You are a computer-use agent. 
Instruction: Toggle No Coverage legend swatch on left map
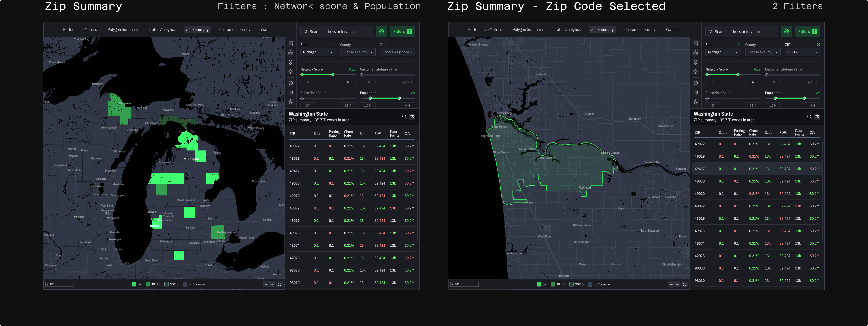point(185,284)
